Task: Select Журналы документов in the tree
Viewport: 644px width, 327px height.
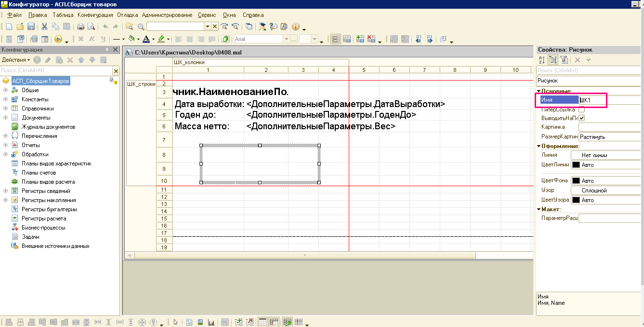Action: (x=48, y=127)
